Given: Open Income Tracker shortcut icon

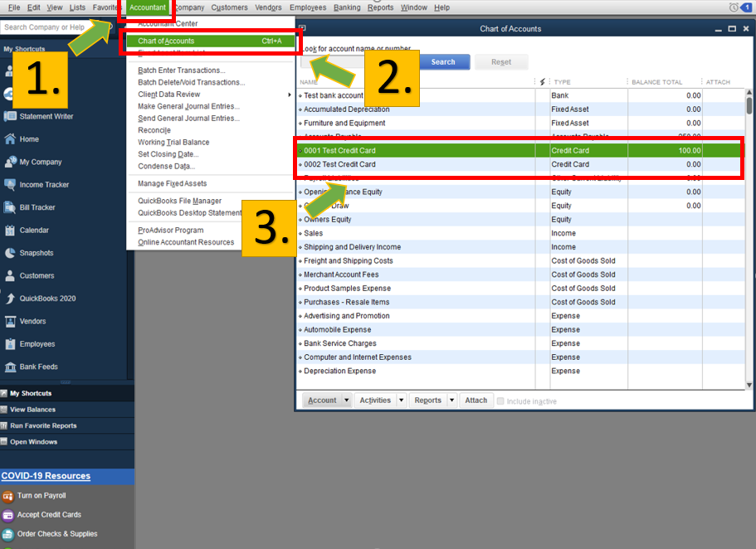Looking at the screenshot, I should (10, 185).
